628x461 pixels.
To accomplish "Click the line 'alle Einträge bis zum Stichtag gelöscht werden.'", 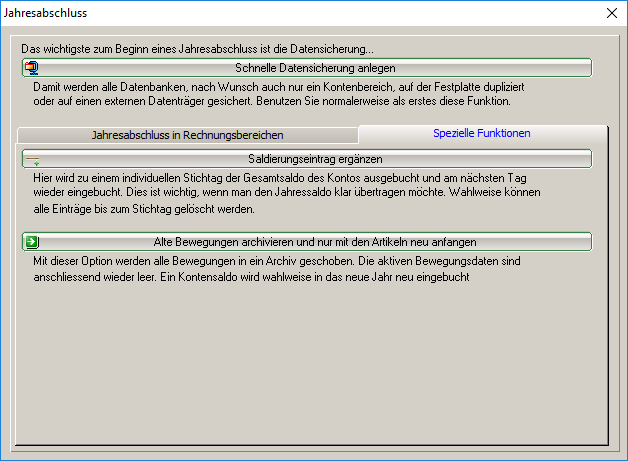I will 144,209.
